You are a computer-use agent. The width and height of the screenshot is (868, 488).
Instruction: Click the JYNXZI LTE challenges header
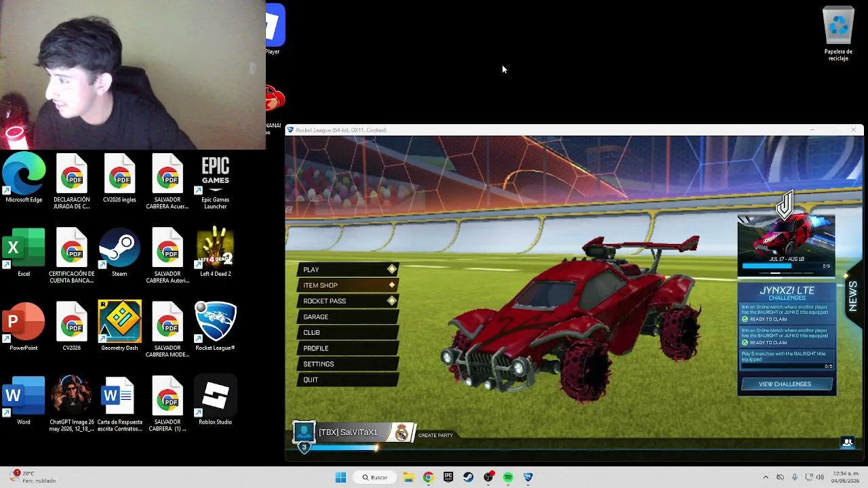coord(787,293)
